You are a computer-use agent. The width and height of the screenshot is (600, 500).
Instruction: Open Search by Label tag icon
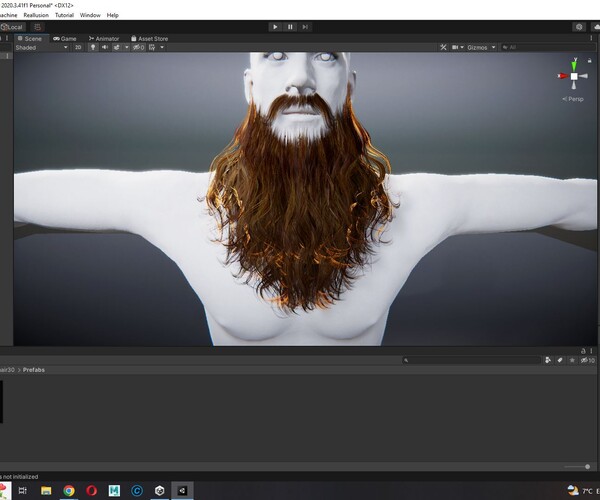[x=560, y=360]
